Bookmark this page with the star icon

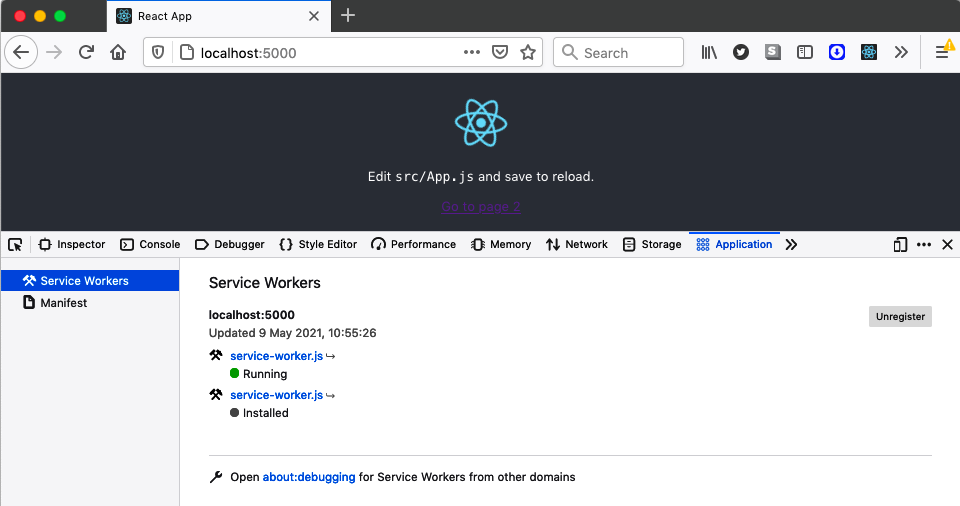click(x=528, y=53)
